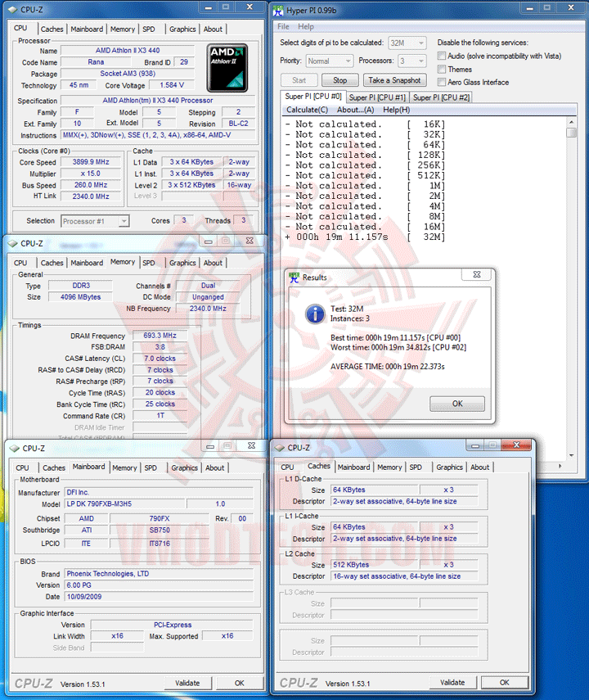The image size is (589, 700).
Task: Click the CPU-Z Mainboard window title bar icon
Action: pyautogui.click(x=15, y=448)
